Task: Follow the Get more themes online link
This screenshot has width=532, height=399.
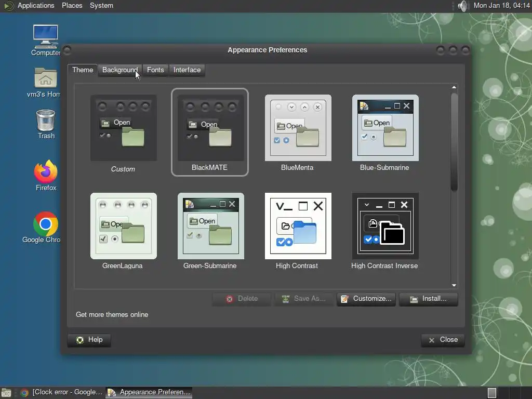Action: click(x=112, y=314)
